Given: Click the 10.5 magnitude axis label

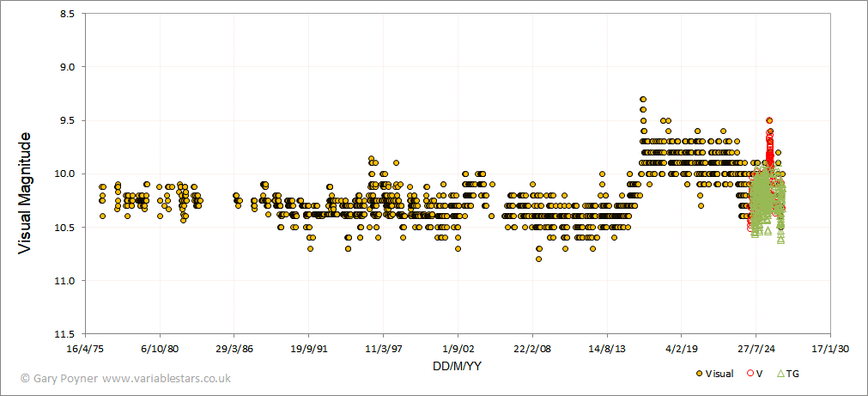Looking at the screenshot, I should (64, 228).
